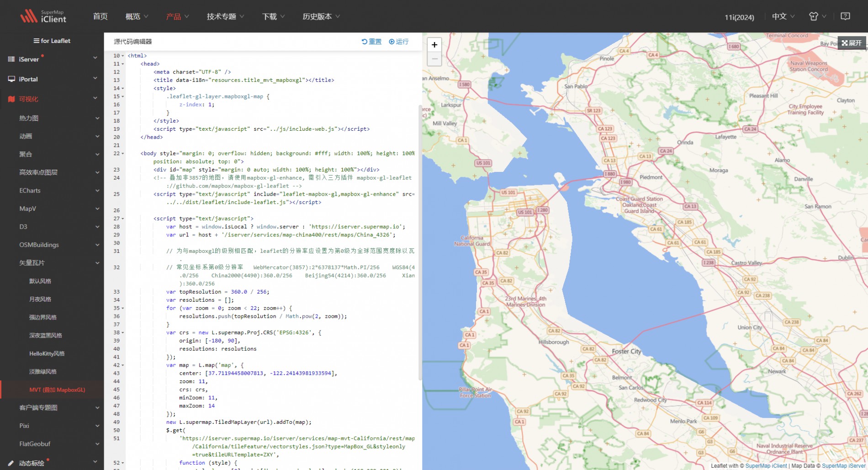Select the 月夜风格 example
The image size is (868, 470).
[x=40, y=299]
